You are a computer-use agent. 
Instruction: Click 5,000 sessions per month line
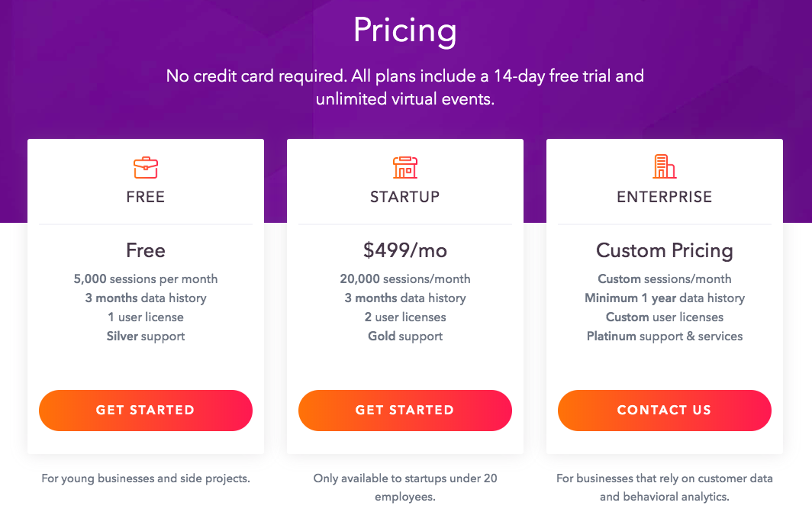[x=146, y=279]
